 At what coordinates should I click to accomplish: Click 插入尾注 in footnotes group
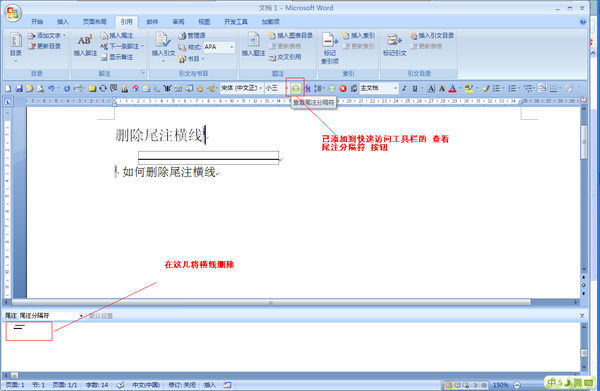point(117,36)
